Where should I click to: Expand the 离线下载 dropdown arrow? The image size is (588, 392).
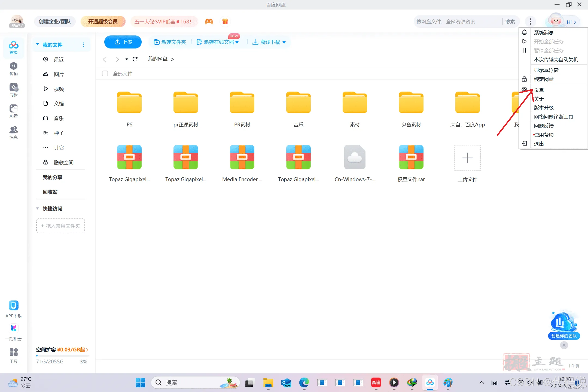click(284, 42)
